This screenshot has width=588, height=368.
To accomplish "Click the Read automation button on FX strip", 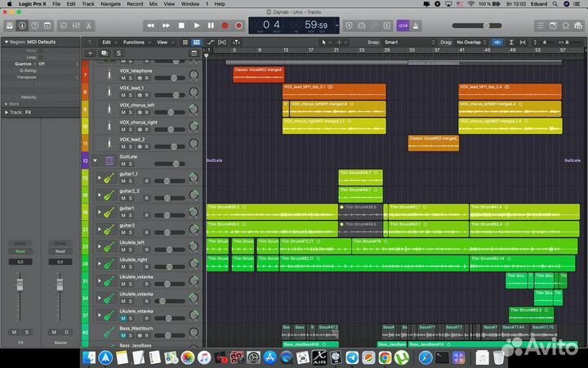I will pyautogui.click(x=20, y=251).
